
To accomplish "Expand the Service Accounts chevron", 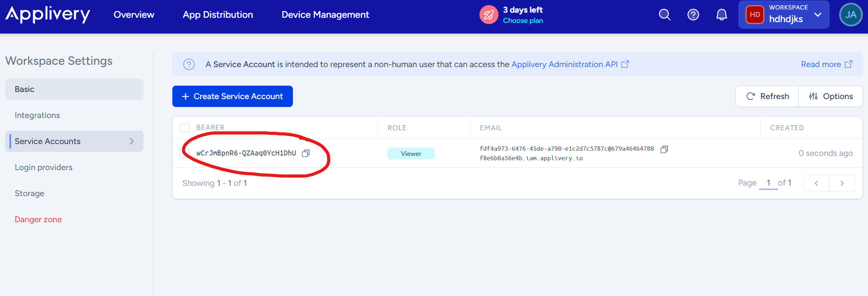I will click(132, 141).
